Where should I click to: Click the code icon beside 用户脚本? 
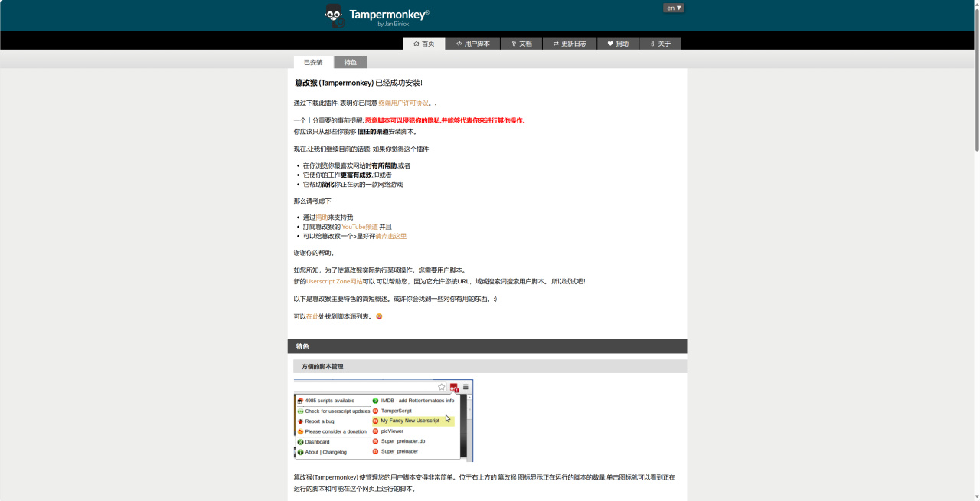click(460, 44)
